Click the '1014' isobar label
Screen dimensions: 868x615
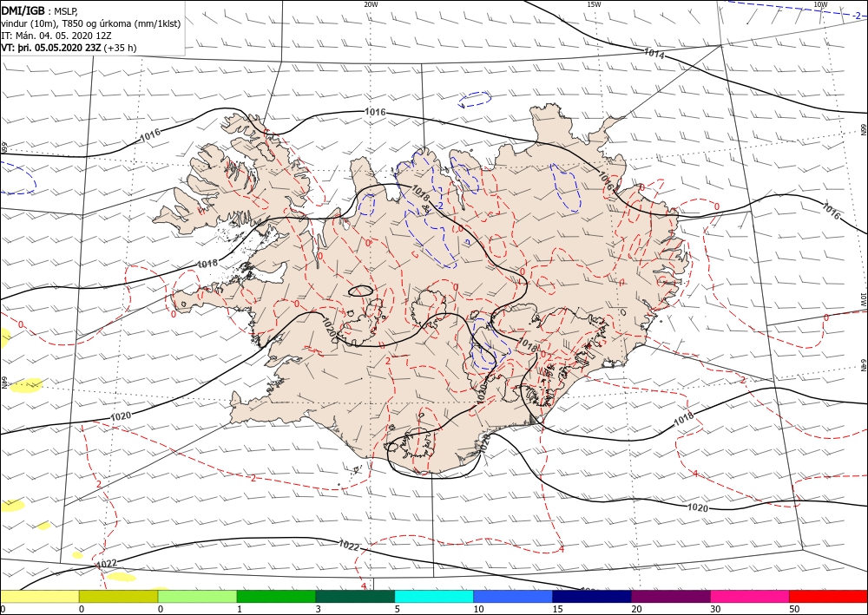pyautogui.click(x=654, y=54)
